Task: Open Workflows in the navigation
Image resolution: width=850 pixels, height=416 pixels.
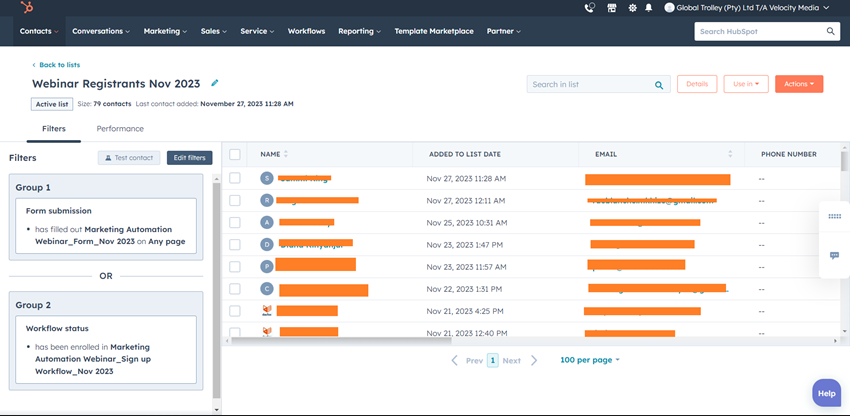Action: [306, 31]
